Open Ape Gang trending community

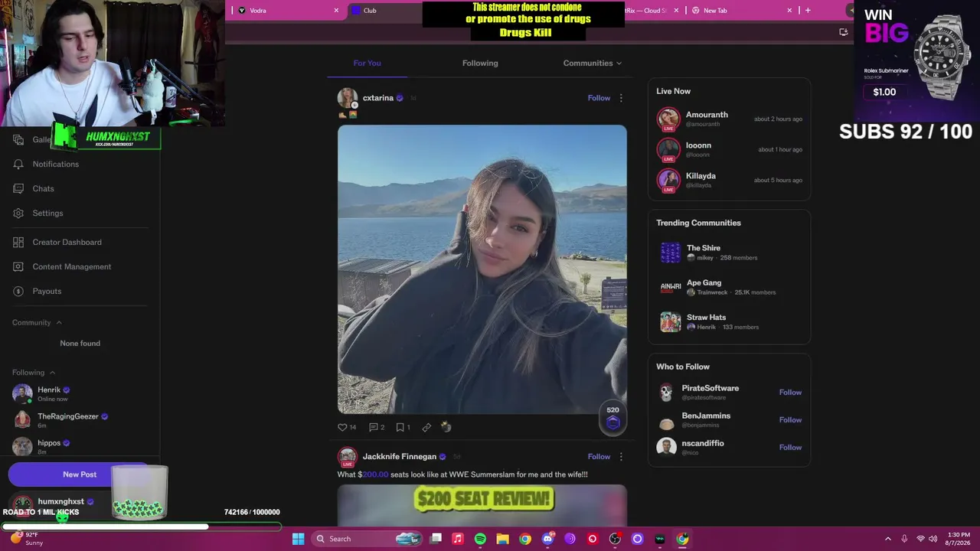[729, 287]
